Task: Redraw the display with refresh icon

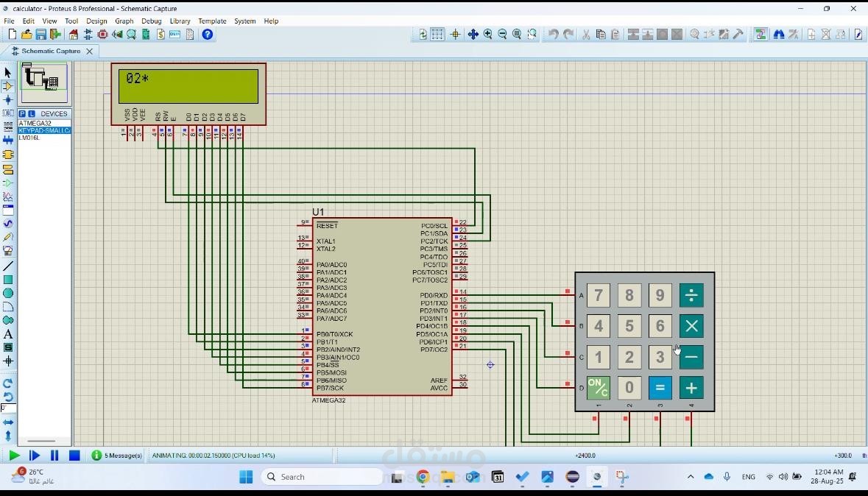Action: pyautogui.click(x=423, y=35)
